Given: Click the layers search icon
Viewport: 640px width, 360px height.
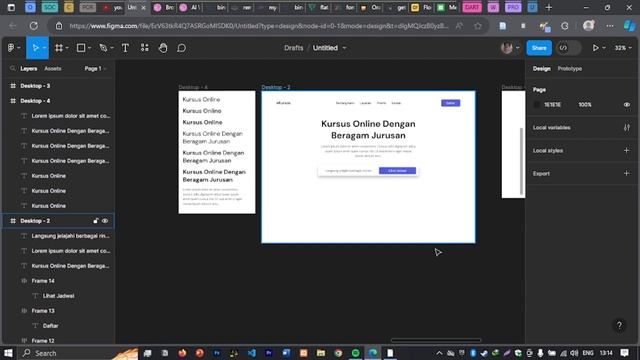Looking at the screenshot, I should 12,69.
